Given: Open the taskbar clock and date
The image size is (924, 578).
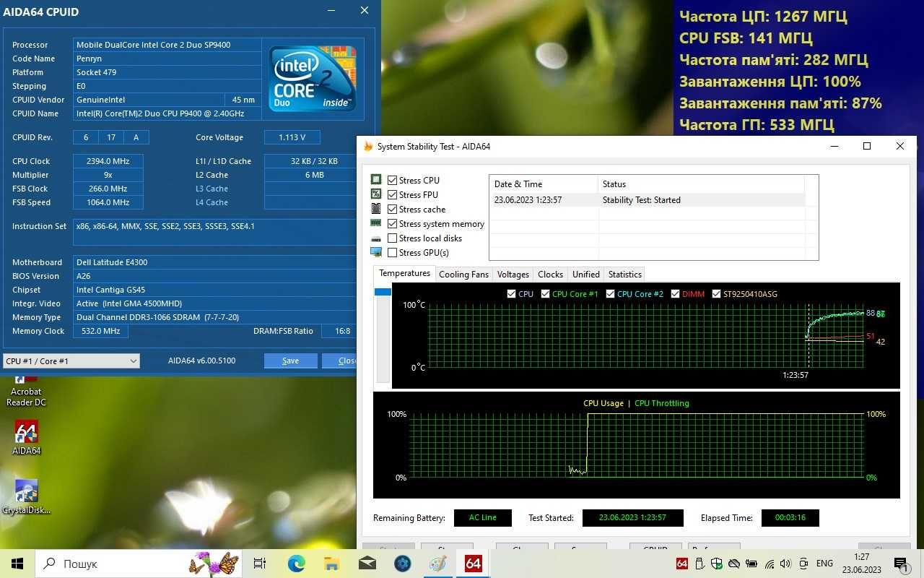Looking at the screenshot, I should (861, 564).
